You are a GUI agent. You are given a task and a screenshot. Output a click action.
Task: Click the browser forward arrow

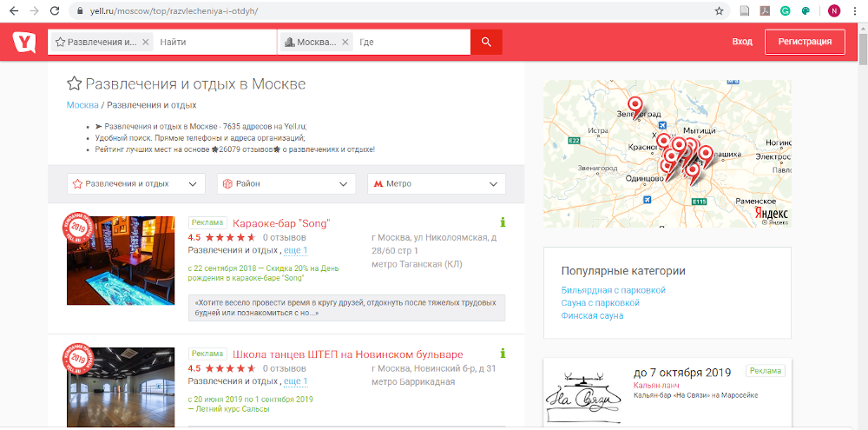click(x=35, y=10)
